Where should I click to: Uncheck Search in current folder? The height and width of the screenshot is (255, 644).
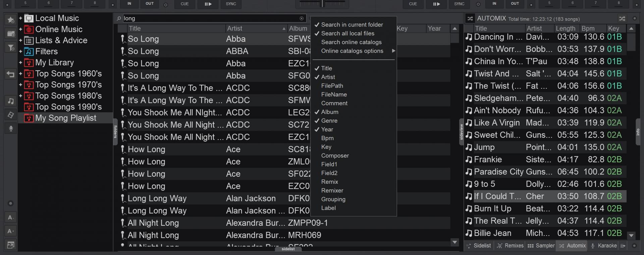point(352,25)
